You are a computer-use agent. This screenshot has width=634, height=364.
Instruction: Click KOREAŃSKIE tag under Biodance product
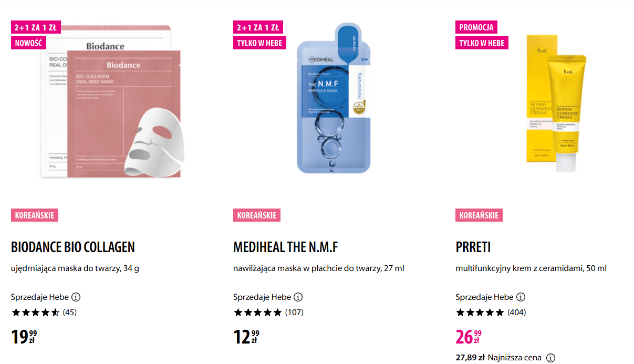(35, 215)
